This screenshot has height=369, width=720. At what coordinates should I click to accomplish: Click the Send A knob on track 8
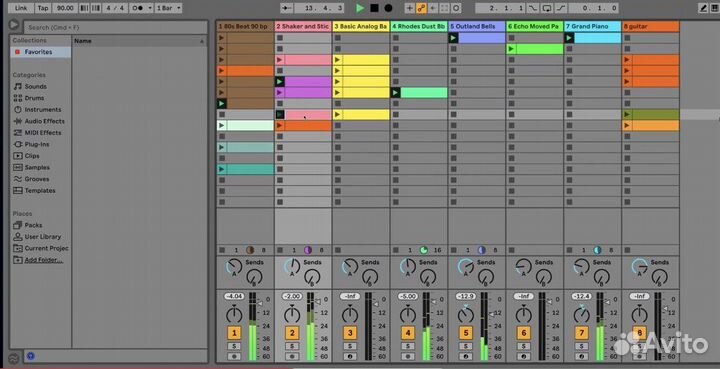(x=640, y=267)
